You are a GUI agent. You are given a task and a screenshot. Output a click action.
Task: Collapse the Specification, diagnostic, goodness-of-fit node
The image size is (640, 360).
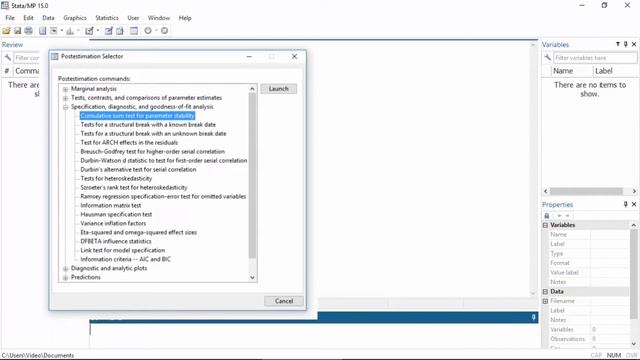point(65,107)
